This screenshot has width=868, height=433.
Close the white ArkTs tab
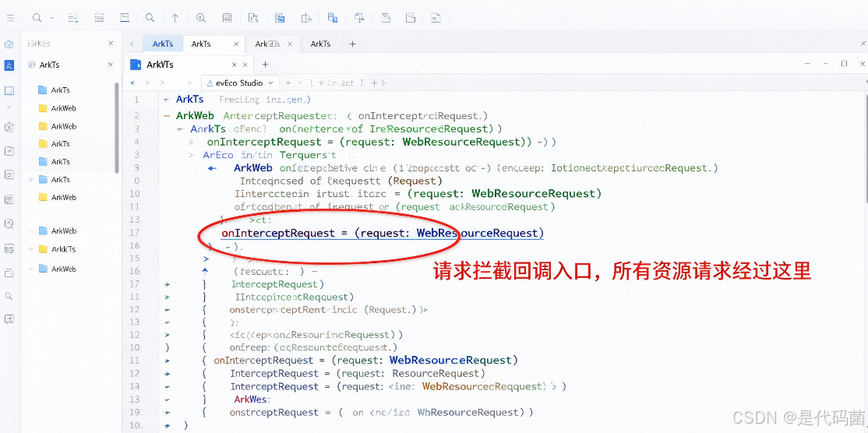point(236,44)
